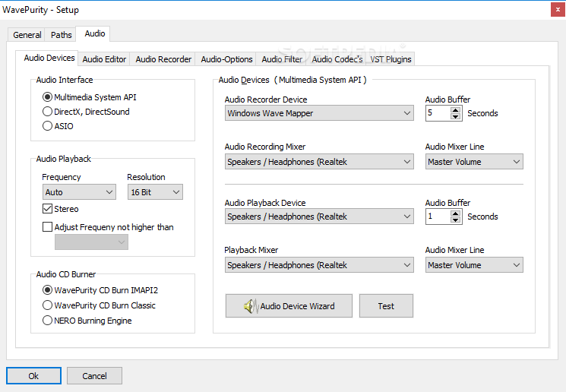566x392 pixels.
Task: Open the VST Plugins tab
Action: pos(391,59)
